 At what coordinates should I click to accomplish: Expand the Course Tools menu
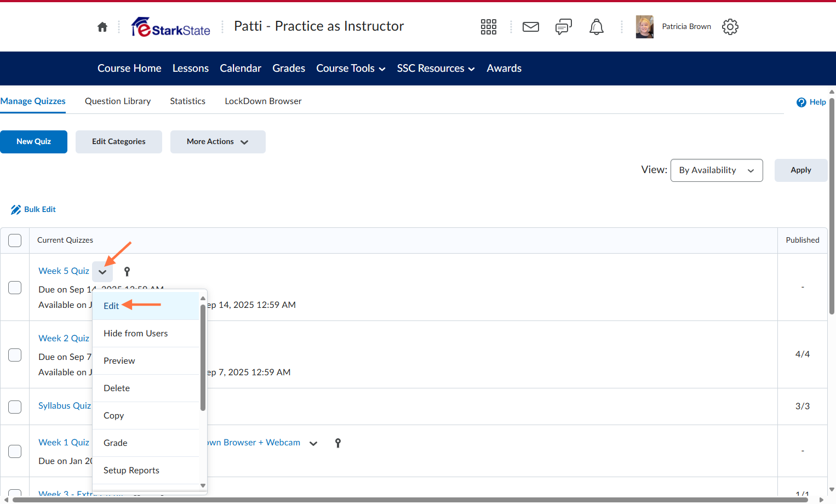click(351, 68)
